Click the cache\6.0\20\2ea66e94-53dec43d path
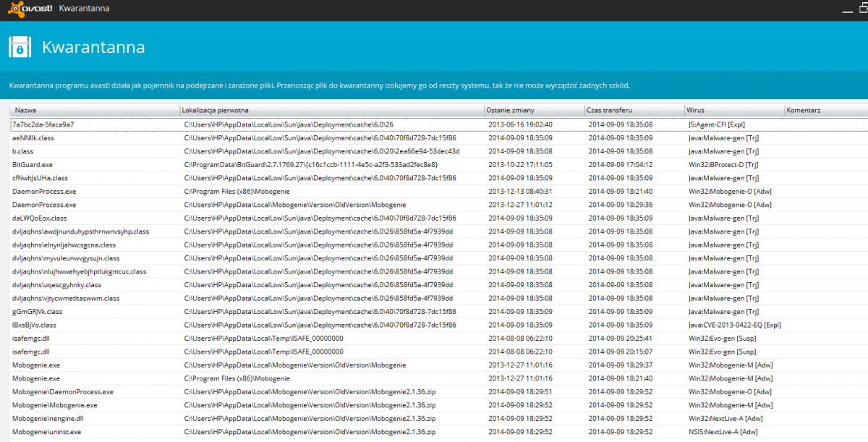The image size is (868, 442). [322, 151]
